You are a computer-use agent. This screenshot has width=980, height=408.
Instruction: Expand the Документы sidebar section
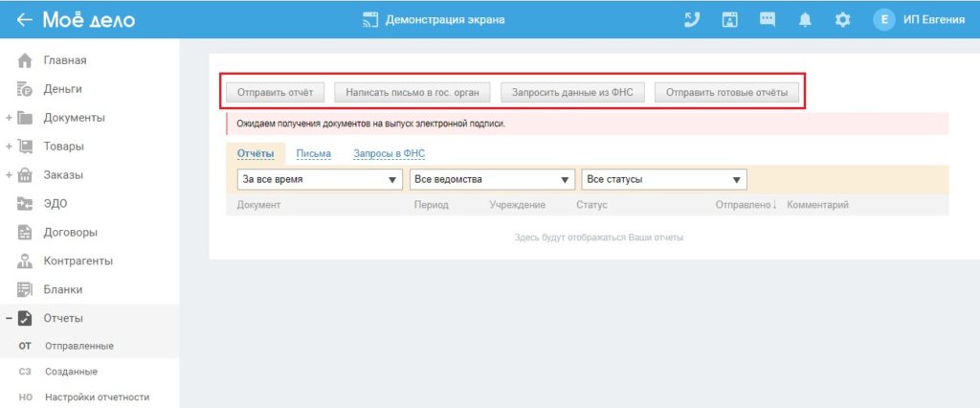click(8, 118)
